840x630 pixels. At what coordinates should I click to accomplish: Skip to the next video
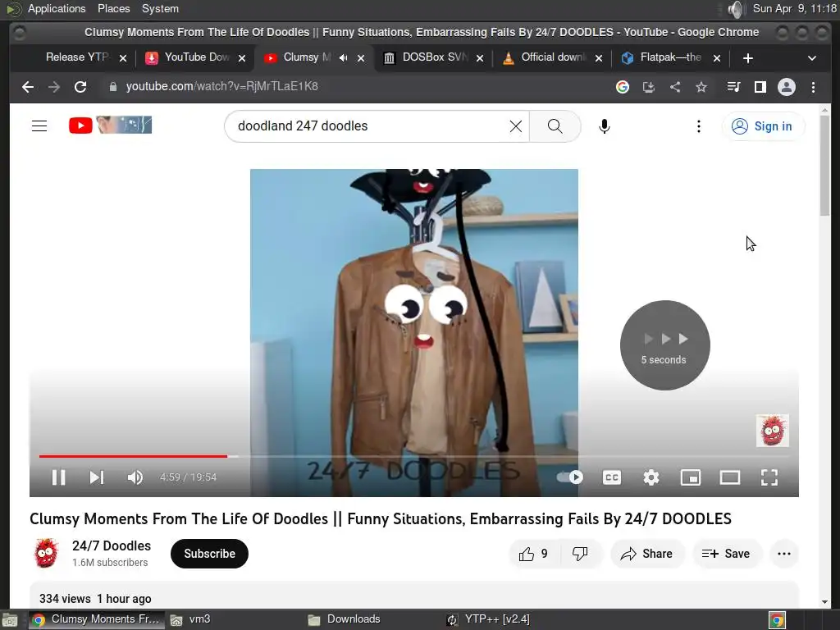point(97,477)
